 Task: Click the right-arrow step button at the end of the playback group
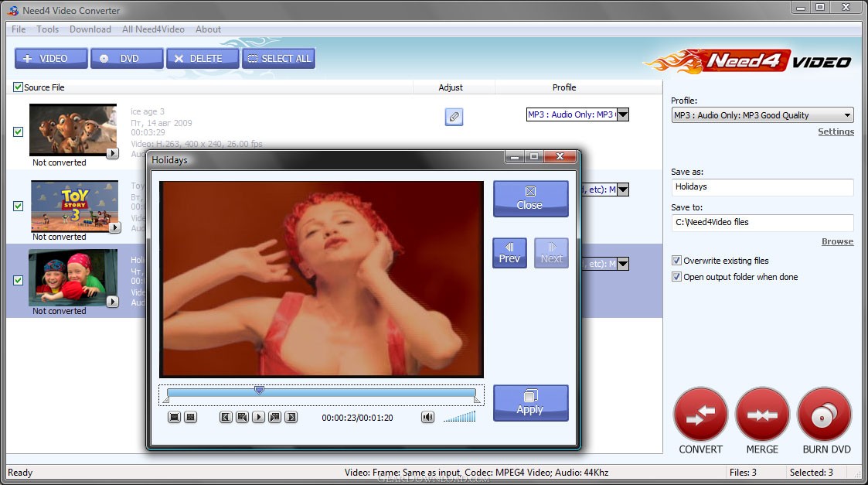coord(291,417)
